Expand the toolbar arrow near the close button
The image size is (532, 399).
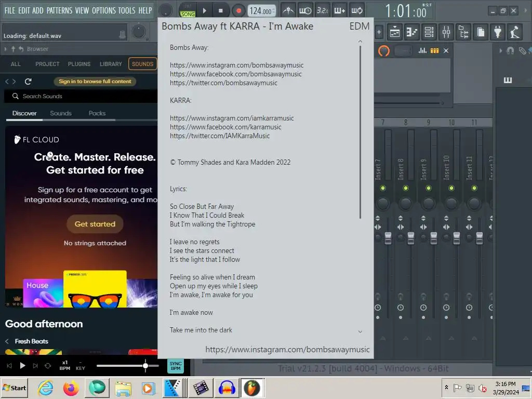(x=526, y=10)
